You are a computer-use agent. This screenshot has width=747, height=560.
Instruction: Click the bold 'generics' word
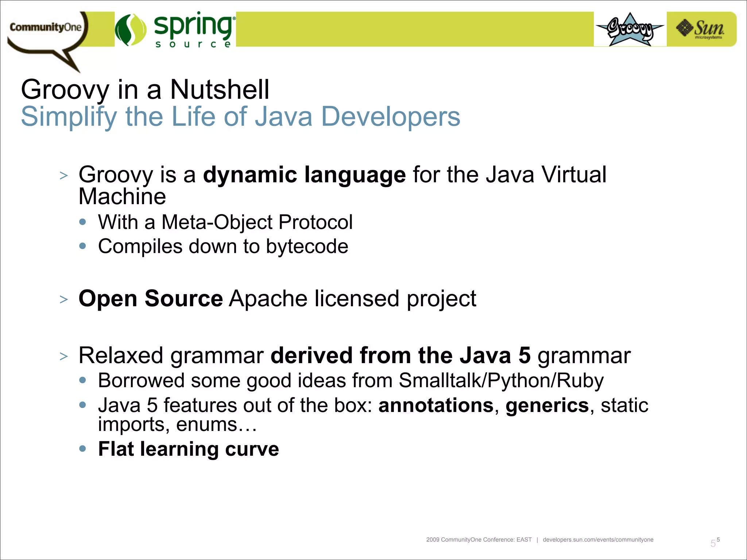click(x=547, y=406)
